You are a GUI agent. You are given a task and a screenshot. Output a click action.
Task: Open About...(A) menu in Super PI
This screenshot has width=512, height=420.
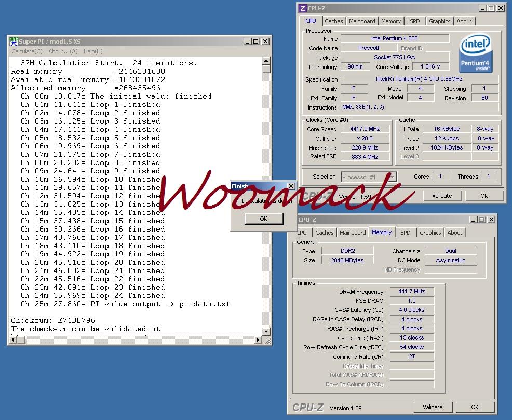tap(63, 51)
